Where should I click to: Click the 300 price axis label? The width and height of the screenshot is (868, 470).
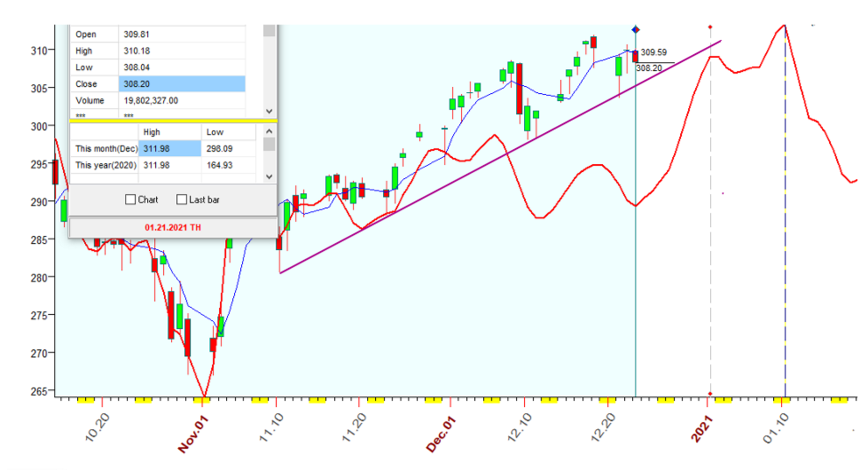[39, 126]
